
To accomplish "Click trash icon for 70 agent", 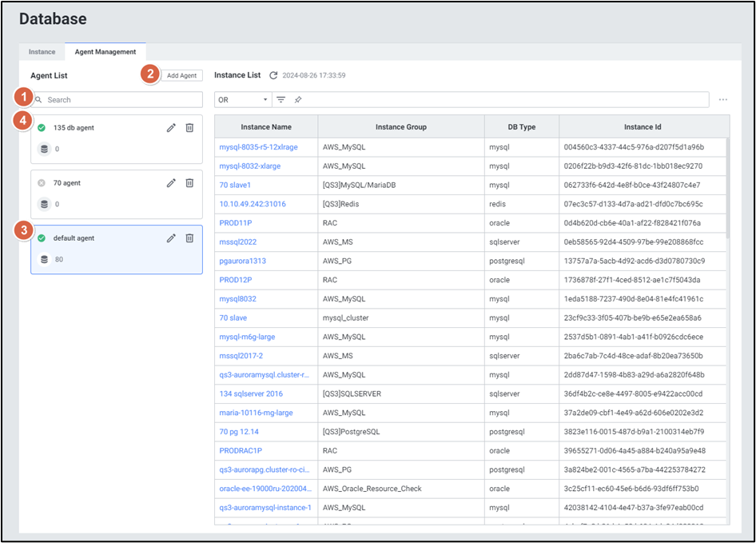I will pyautogui.click(x=189, y=183).
